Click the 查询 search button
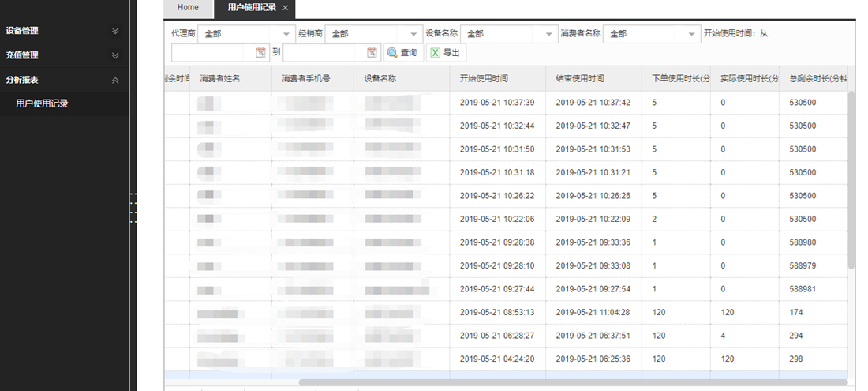The image size is (868, 391). coord(402,53)
